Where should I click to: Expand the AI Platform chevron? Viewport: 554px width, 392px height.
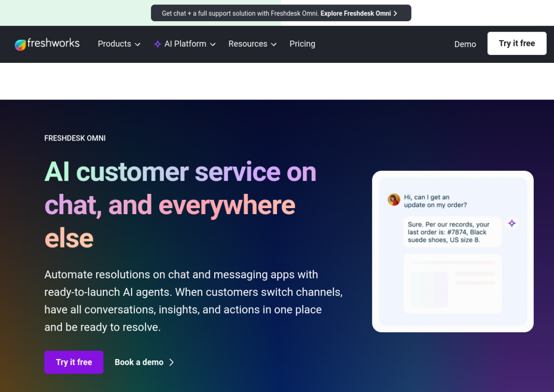(x=213, y=44)
